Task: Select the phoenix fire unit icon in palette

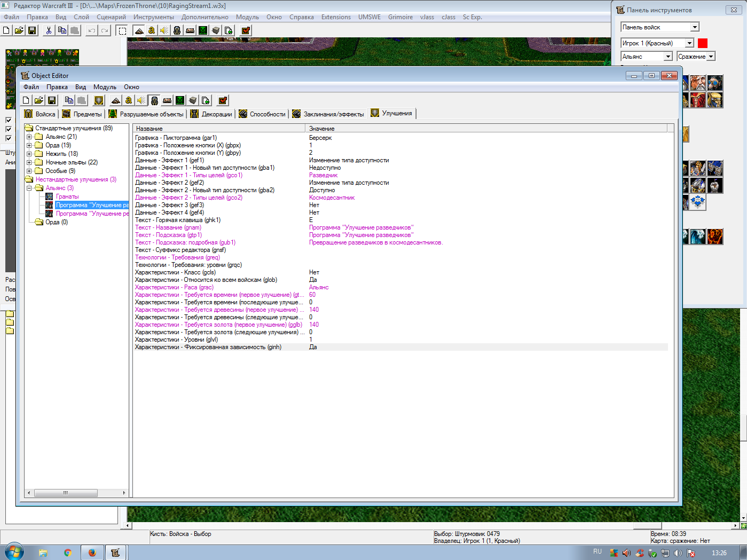Action: tap(715, 236)
